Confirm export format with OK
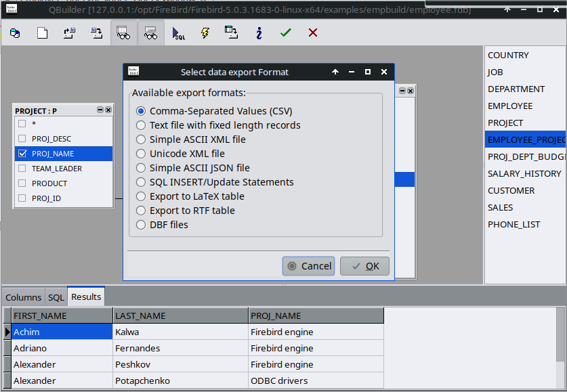The image size is (567, 392). [365, 266]
